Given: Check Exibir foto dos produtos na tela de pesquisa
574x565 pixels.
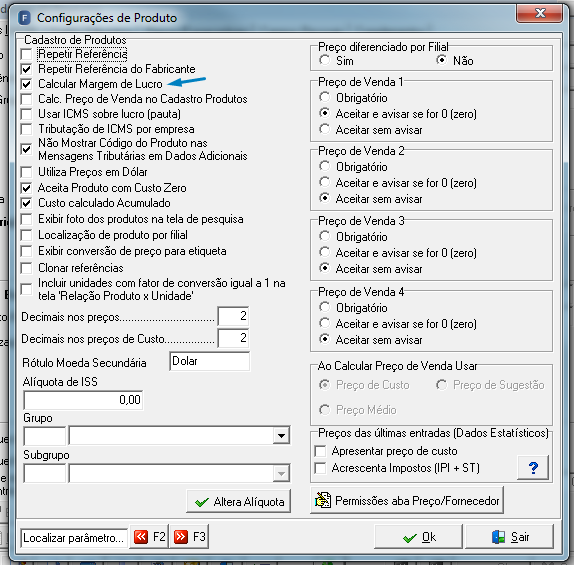Looking at the screenshot, I should pos(26,219).
